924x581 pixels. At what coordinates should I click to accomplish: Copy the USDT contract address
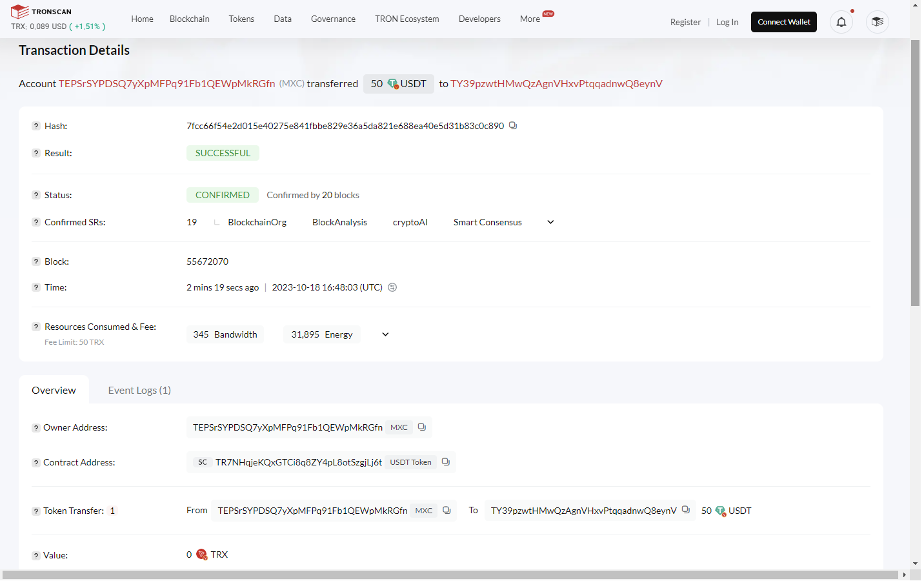click(x=446, y=462)
